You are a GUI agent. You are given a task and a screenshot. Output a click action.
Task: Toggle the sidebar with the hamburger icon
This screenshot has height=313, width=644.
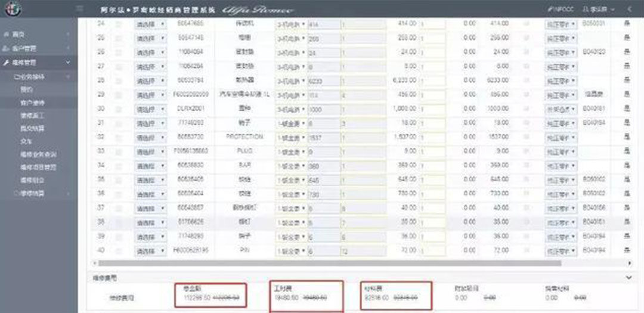pyautogui.click(x=80, y=10)
